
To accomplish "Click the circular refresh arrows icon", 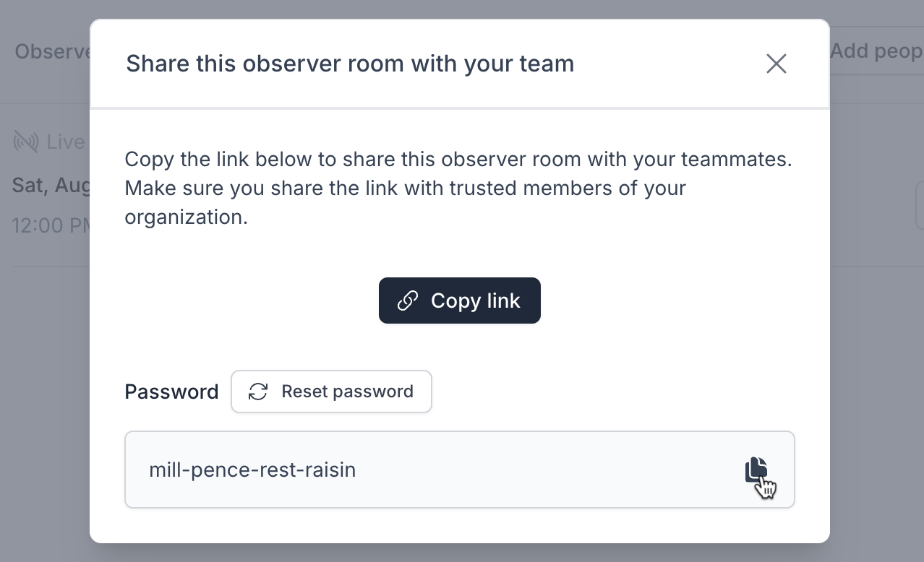I will (x=258, y=392).
